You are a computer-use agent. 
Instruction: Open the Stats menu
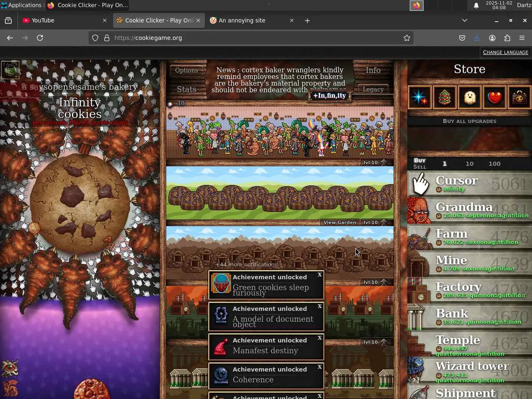coord(187,89)
